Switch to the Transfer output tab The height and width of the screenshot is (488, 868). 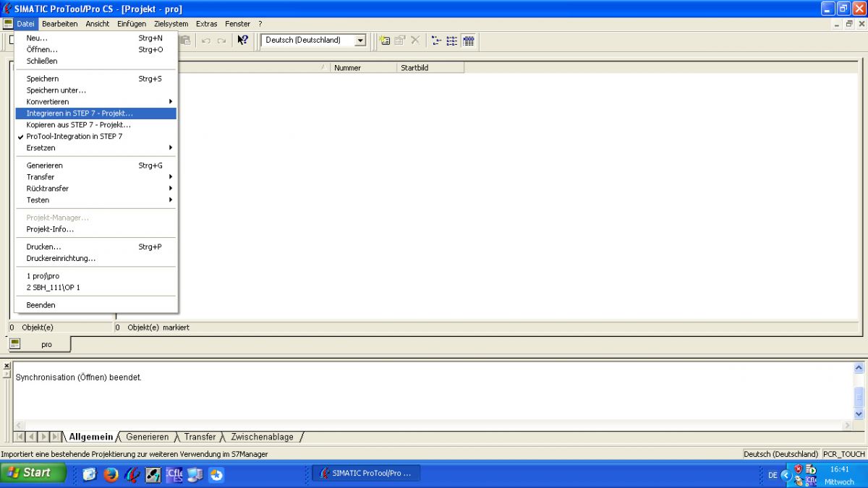200,437
